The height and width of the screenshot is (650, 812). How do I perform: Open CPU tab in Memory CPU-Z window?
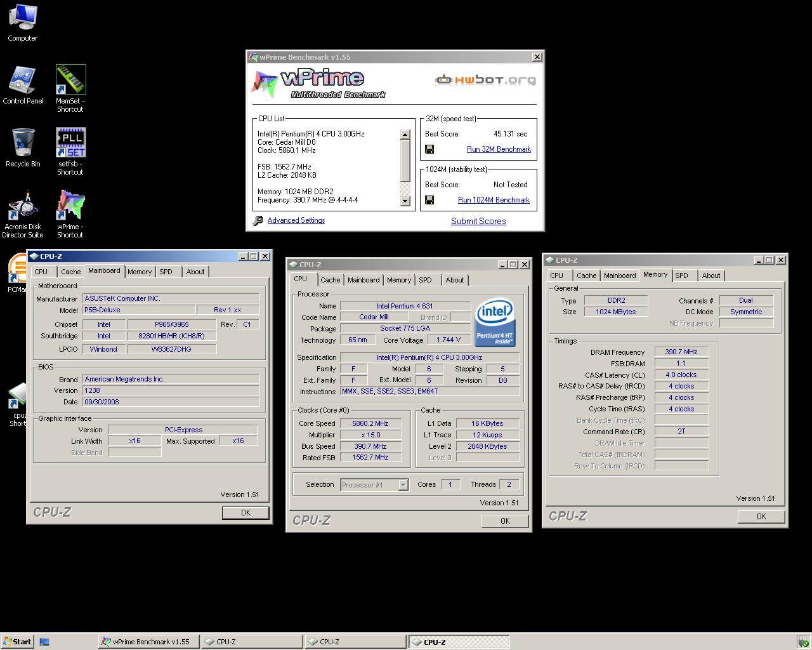[557, 275]
